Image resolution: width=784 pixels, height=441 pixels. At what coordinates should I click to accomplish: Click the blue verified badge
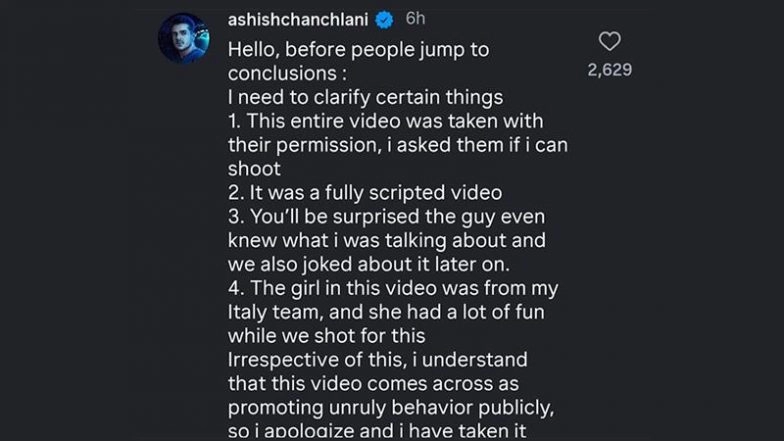[x=385, y=20]
